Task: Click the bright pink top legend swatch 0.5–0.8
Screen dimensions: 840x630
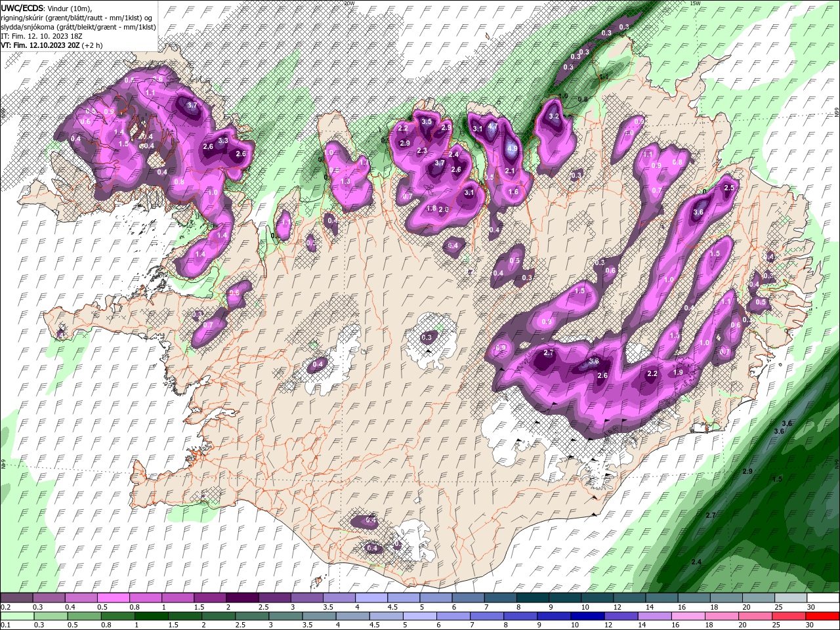Action: (113, 598)
